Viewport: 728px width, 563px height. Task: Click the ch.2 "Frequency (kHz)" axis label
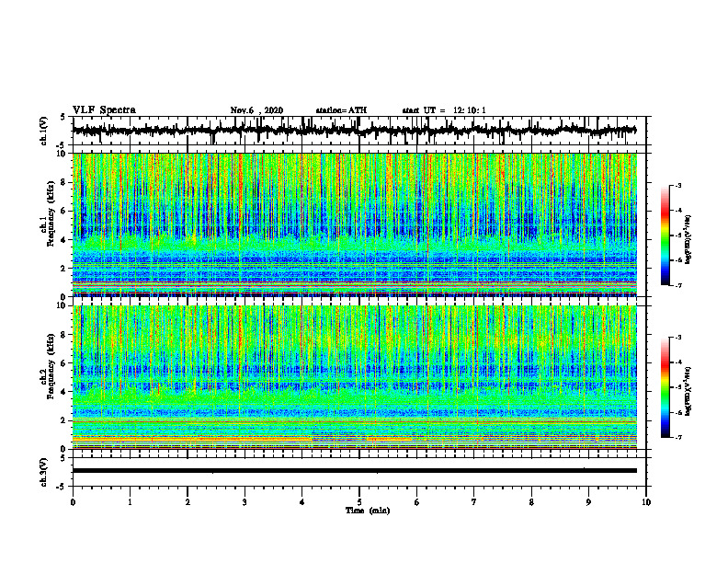[51, 366]
